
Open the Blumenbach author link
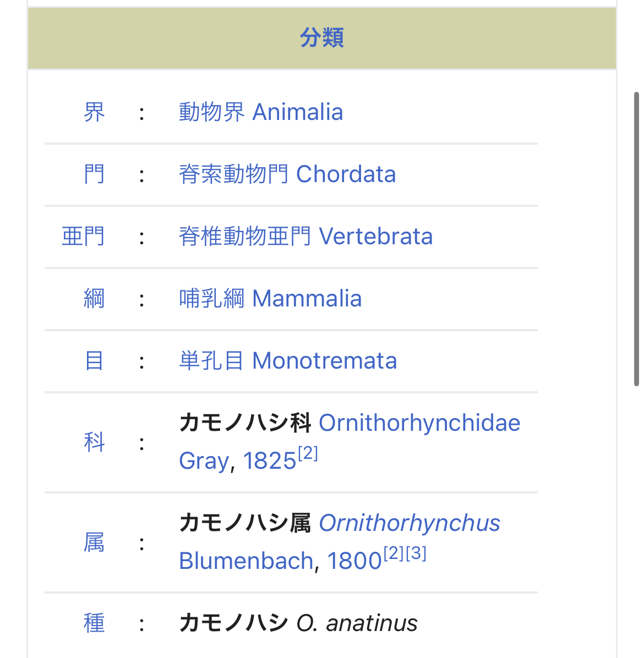coord(246,561)
